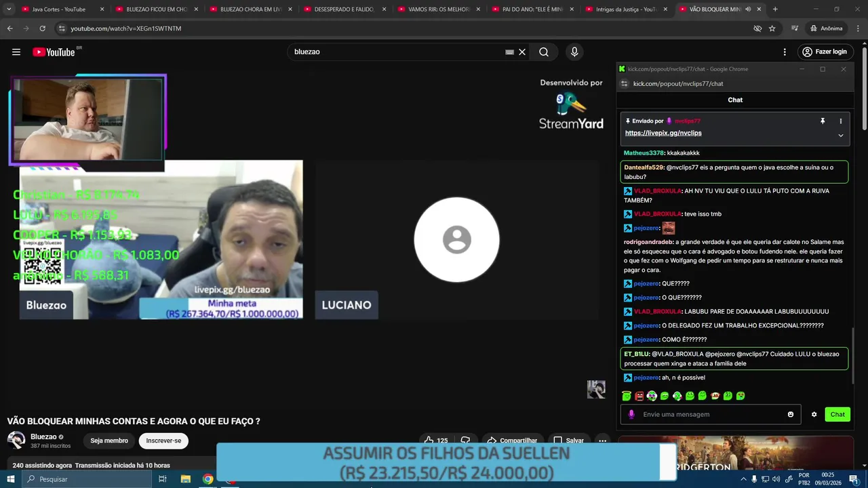Screen dimensions: 868x488
Task: Open Chrome media controls icon
Action: (795, 28)
